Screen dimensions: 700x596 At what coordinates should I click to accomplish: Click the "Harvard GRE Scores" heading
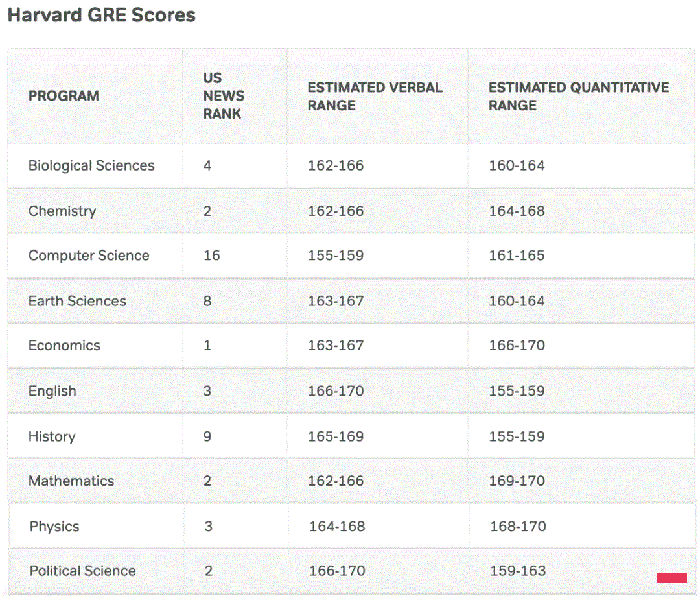(x=102, y=15)
